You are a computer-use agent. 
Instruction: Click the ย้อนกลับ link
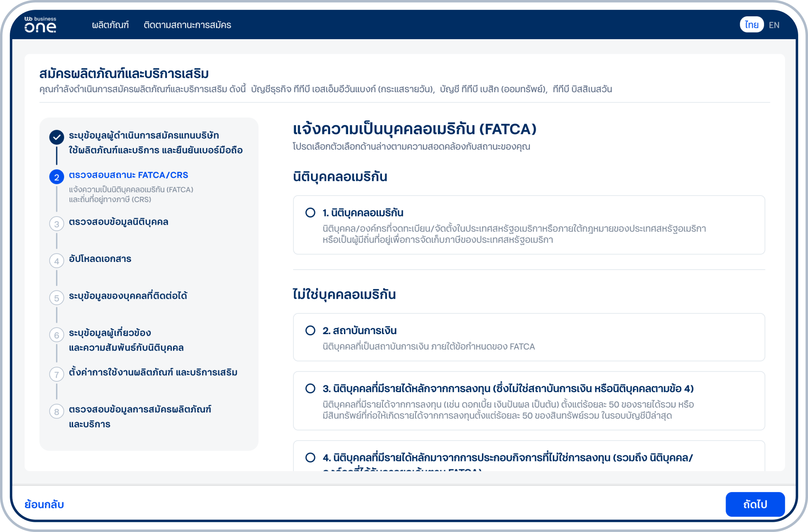(x=44, y=505)
